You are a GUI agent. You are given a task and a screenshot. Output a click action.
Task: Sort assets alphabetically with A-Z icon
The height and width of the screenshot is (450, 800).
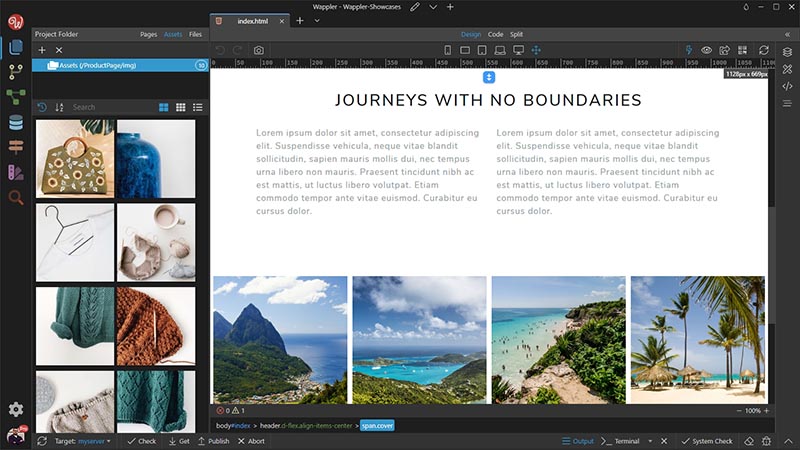[59, 107]
